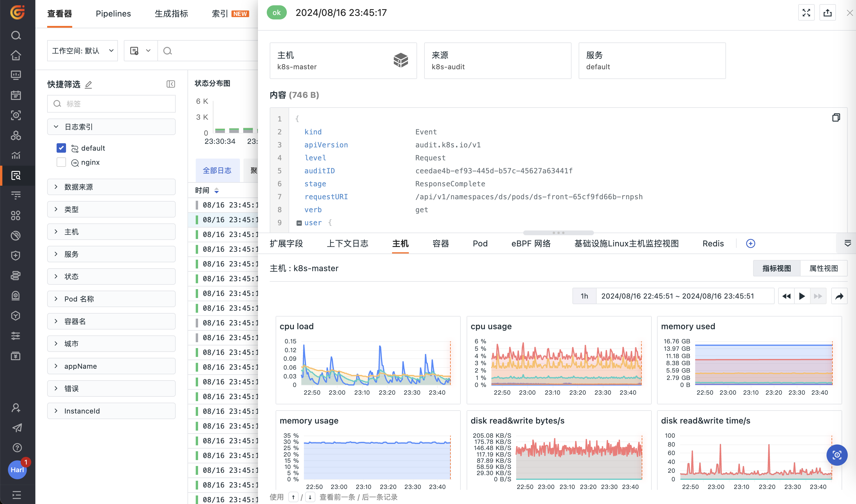Collapse the 日志索引 filter group

111,127
